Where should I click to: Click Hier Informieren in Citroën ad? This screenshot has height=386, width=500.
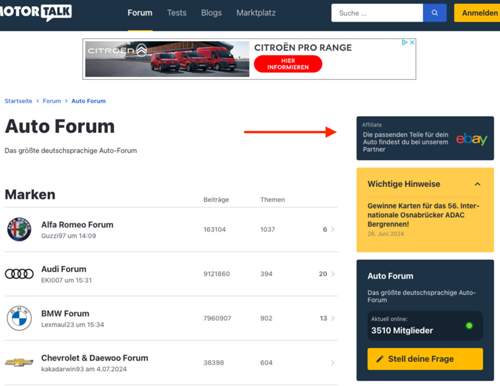click(x=288, y=64)
